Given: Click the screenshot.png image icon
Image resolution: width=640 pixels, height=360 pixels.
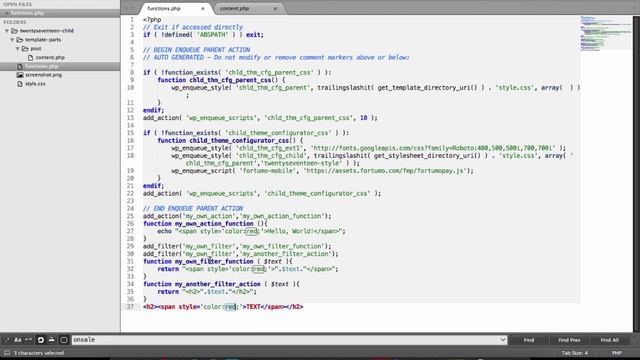Looking at the screenshot, I should point(20,75).
